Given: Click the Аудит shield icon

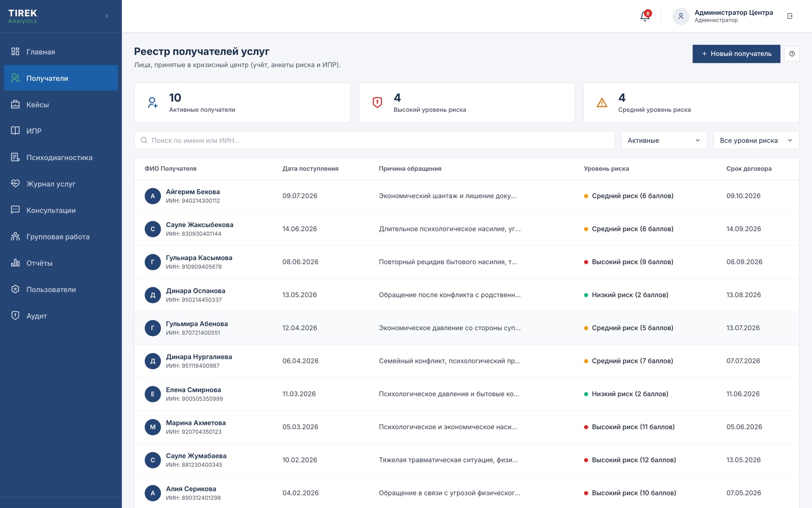Looking at the screenshot, I should pyautogui.click(x=15, y=316).
